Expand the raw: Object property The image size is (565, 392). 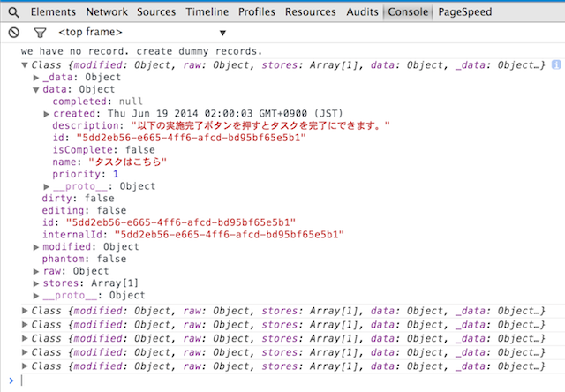pyautogui.click(x=36, y=272)
